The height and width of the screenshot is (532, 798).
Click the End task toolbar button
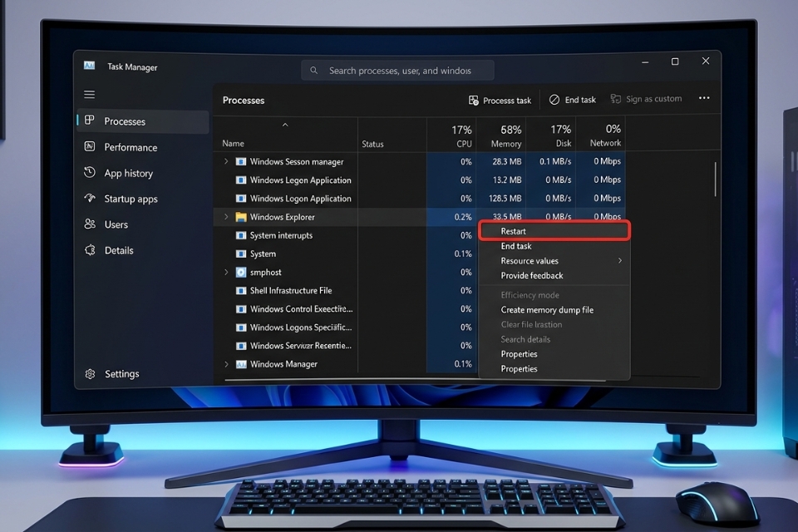coord(572,99)
